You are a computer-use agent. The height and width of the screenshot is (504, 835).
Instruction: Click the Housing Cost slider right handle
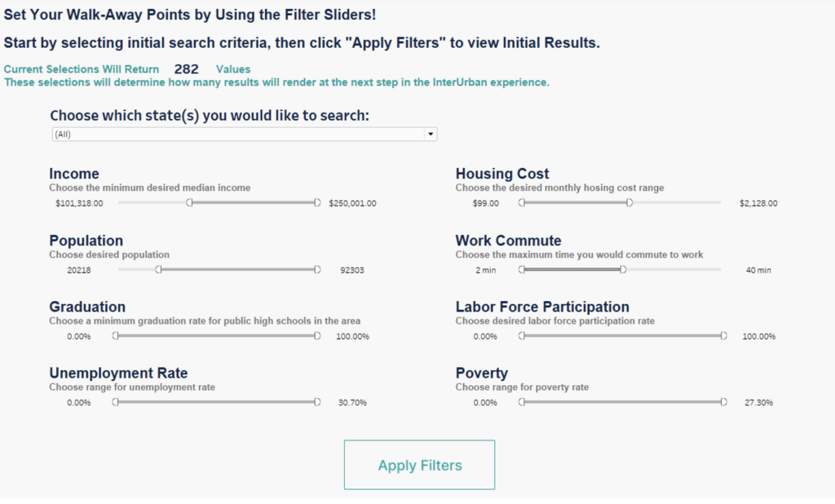pyautogui.click(x=629, y=203)
